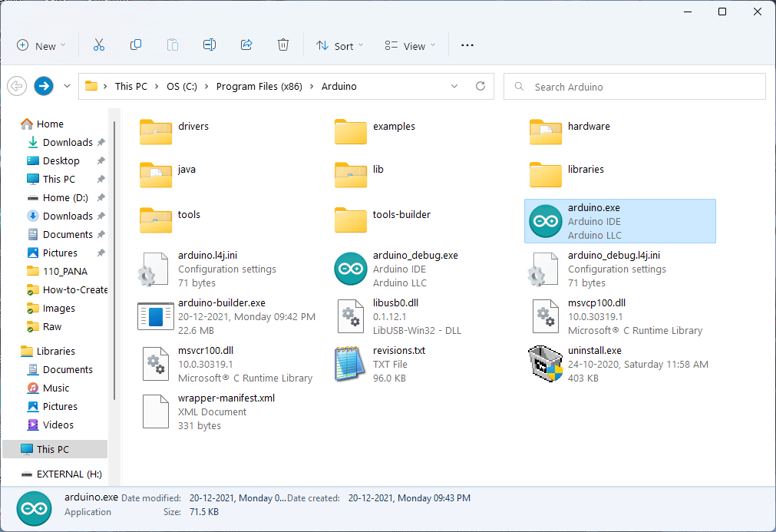Select the arduino_debug.exe icon
The width and height of the screenshot is (776, 532).
[x=350, y=269]
